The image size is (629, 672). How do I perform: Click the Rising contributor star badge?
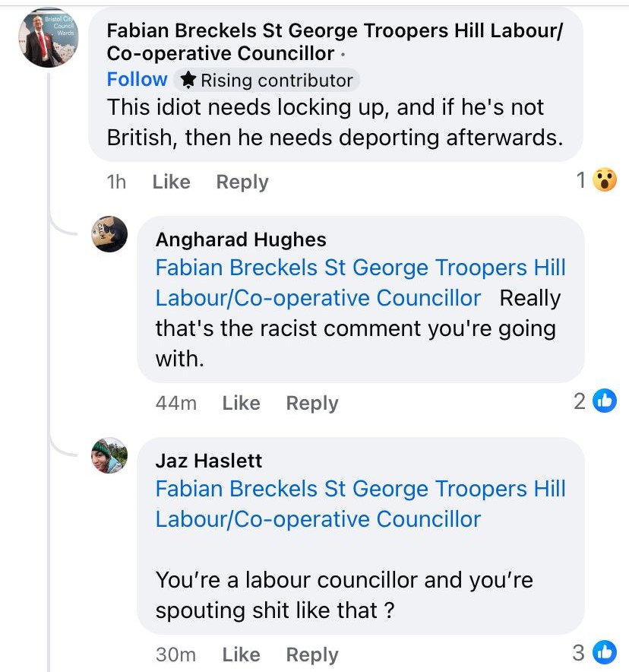[189, 80]
